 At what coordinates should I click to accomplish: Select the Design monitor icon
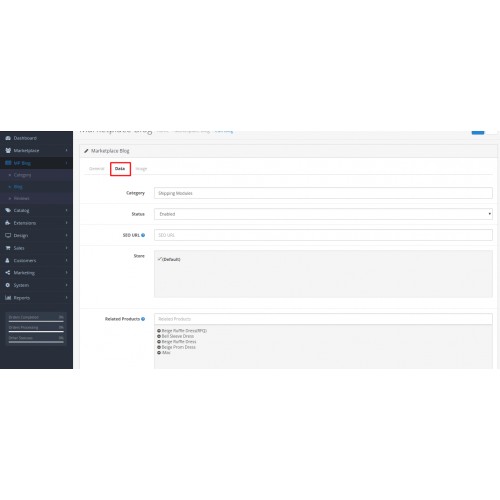pos(8,235)
